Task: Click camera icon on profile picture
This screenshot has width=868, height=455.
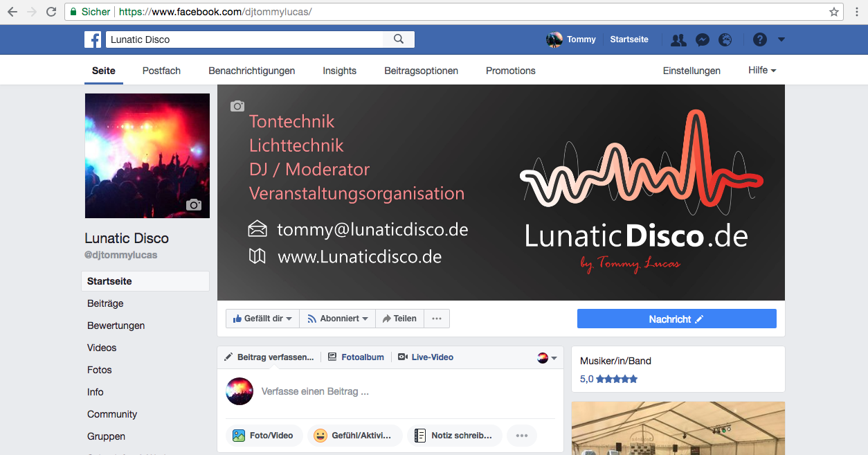Action: click(194, 204)
